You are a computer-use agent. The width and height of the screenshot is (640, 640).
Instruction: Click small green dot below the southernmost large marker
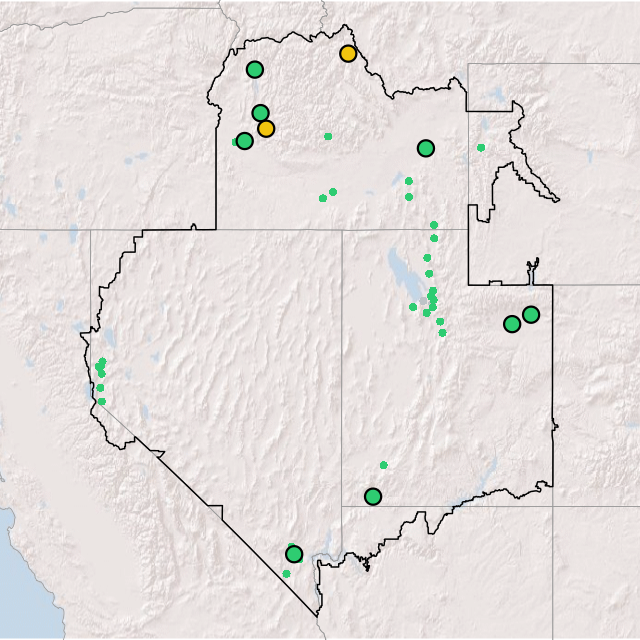[286, 573]
